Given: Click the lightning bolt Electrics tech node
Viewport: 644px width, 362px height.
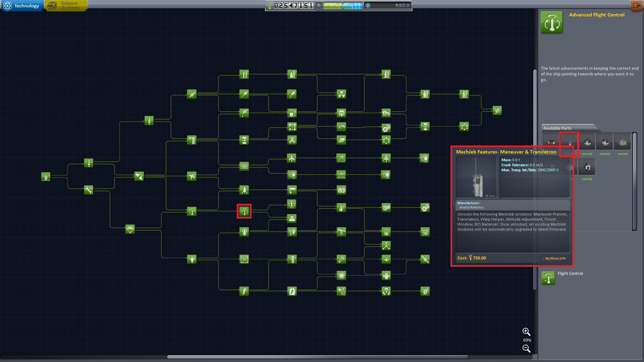Looking at the screenshot, I should tap(244, 291).
